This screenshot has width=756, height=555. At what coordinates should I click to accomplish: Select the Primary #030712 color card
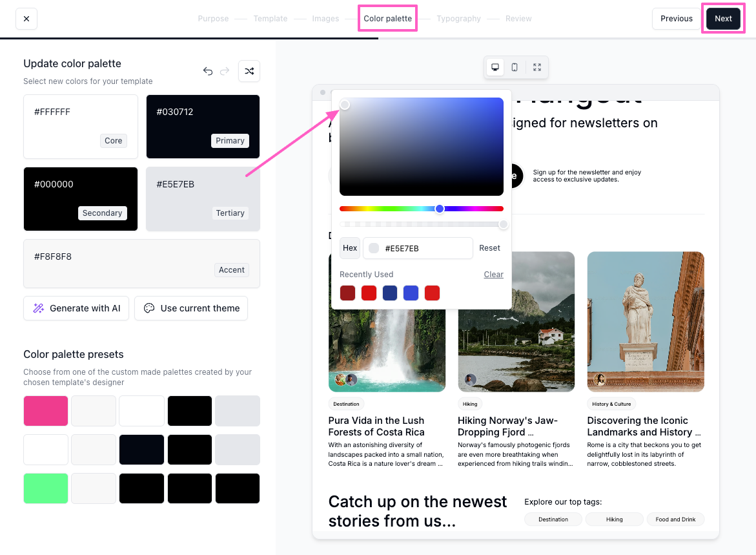(x=203, y=127)
